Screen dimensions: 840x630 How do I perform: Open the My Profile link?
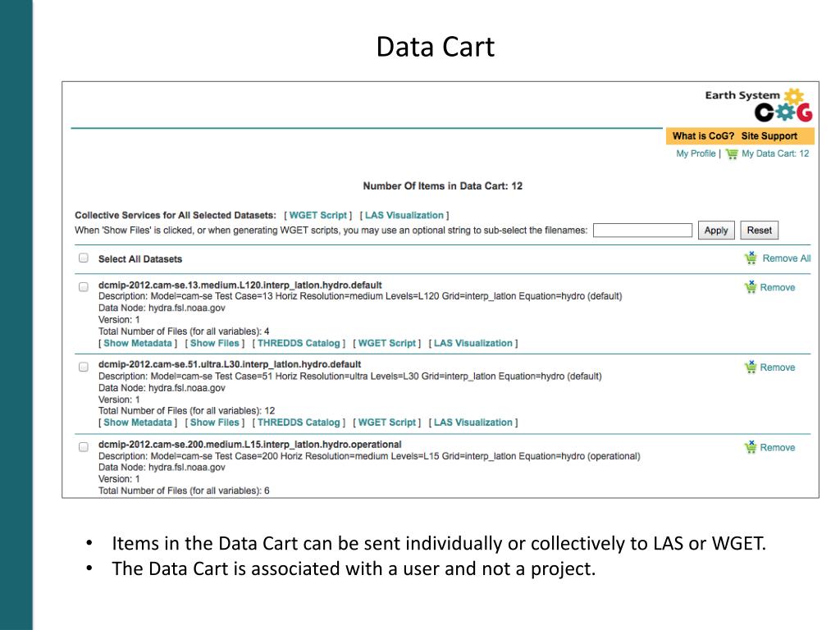pyautogui.click(x=696, y=154)
